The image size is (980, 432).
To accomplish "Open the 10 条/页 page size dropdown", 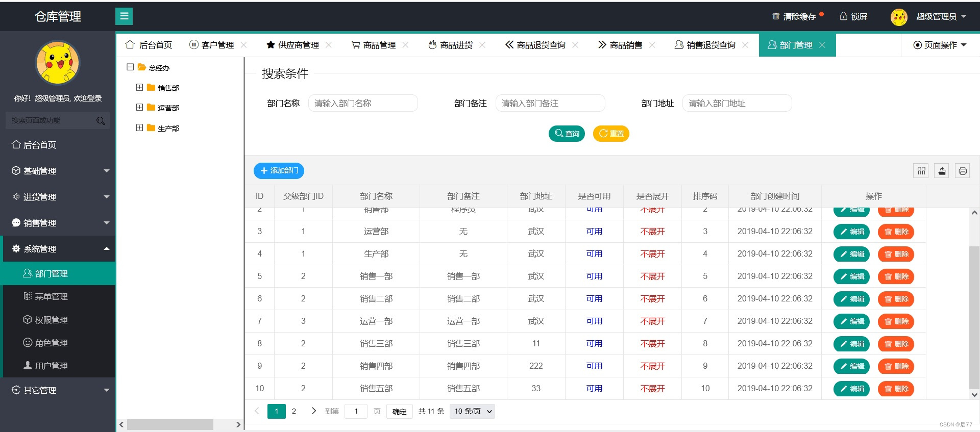I will tap(472, 411).
